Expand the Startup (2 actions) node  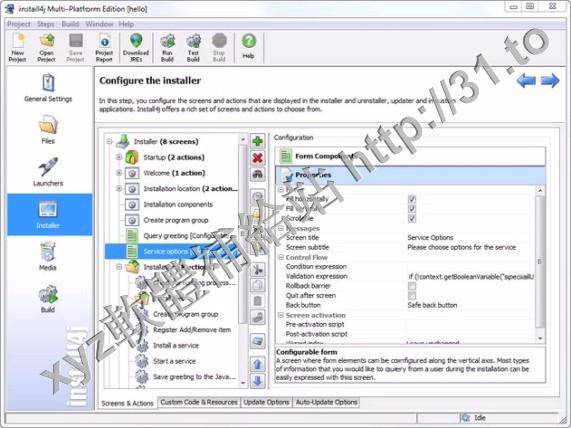tap(119, 157)
